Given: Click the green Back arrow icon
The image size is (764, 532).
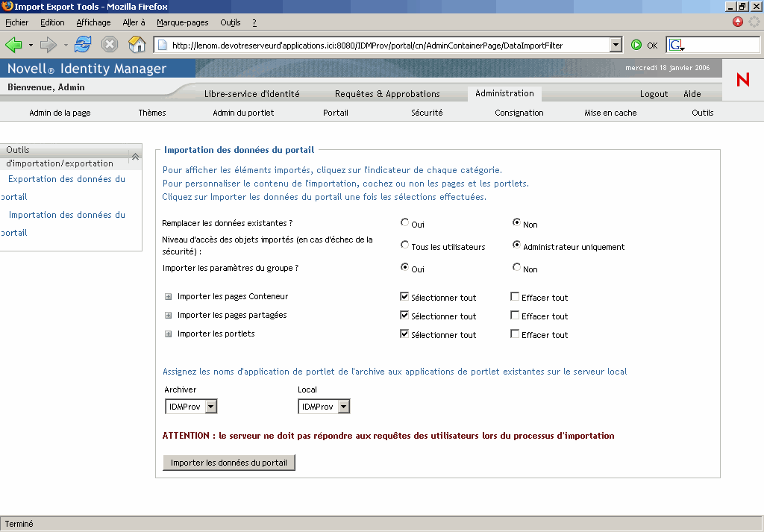Looking at the screenshot, I should point(13,45).
